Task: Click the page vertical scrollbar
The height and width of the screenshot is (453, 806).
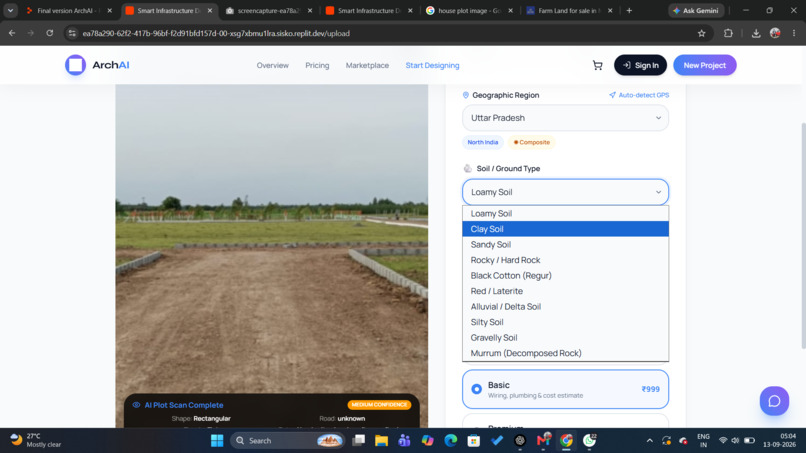Action: 802,237
